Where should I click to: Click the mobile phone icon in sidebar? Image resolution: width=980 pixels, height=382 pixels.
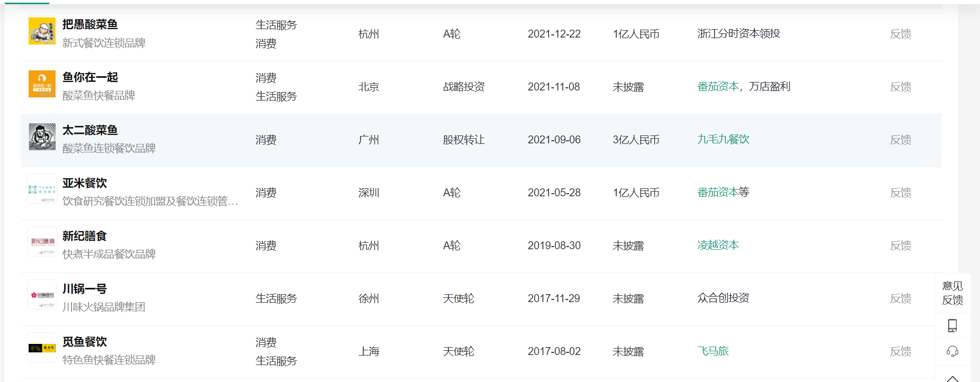[952, 325]
